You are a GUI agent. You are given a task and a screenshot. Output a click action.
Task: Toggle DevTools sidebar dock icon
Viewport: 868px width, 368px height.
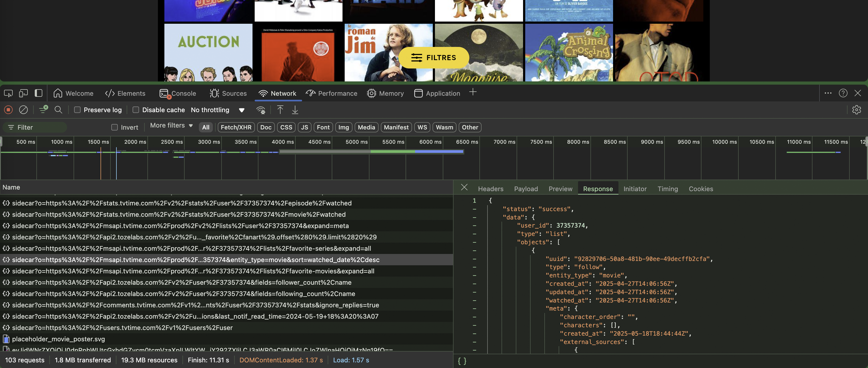point(39,93)
